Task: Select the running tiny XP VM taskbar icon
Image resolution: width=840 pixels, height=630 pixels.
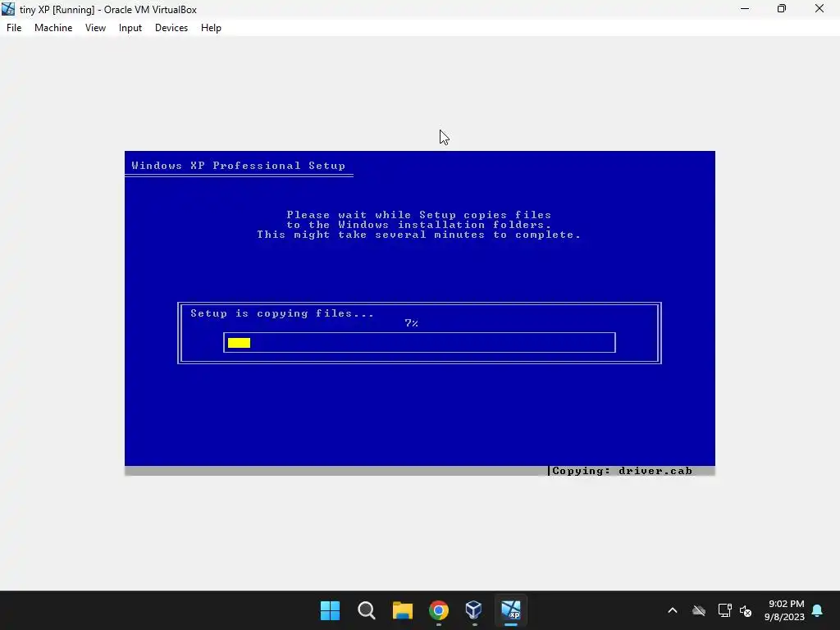Action: (x=511, y=610)
